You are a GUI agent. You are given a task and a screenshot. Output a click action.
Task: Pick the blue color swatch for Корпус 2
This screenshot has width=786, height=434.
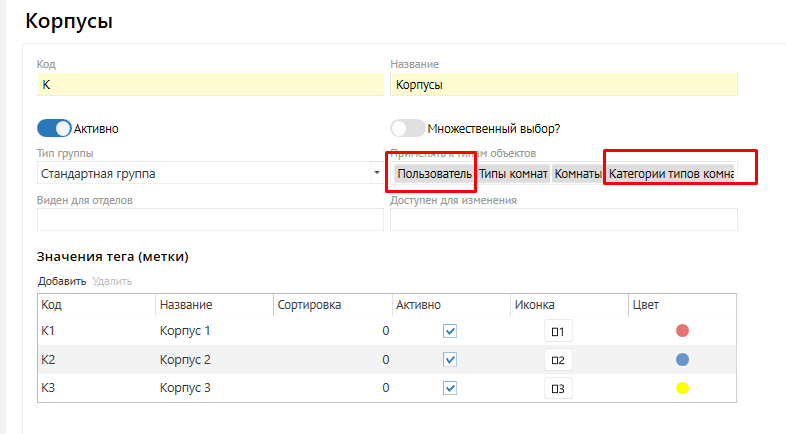pos(682,360)
